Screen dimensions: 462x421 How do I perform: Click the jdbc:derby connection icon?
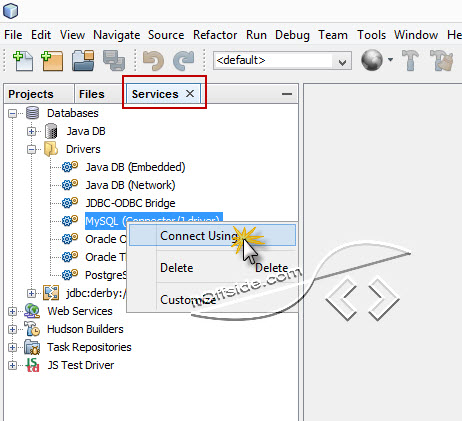coord(51,293)
